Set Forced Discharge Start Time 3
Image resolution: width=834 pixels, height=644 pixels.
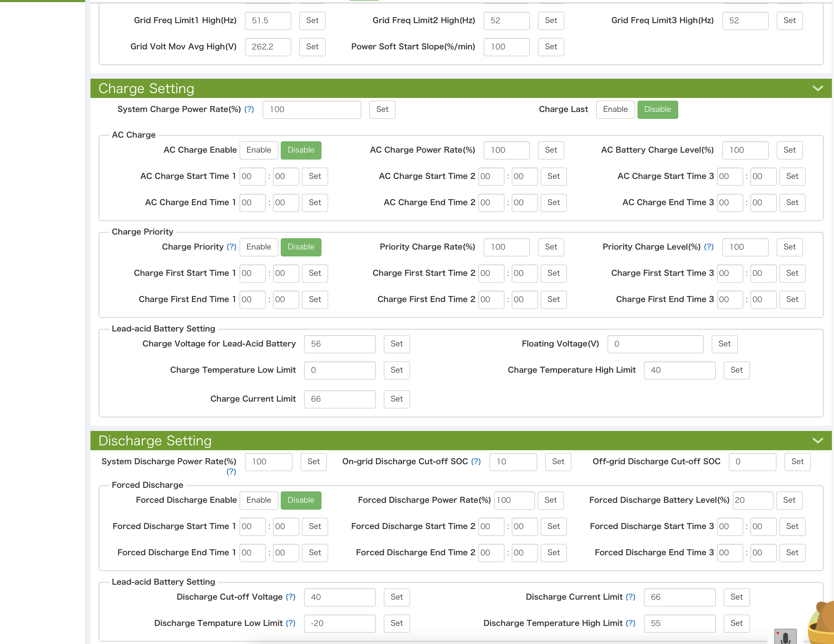pos(792,527)
